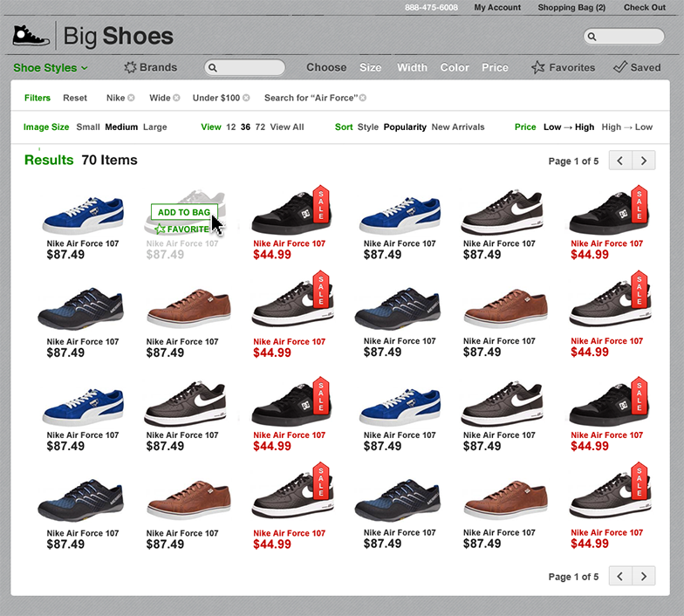Open the Width filter menu
The image size is (684, 616).
(412, 67)
